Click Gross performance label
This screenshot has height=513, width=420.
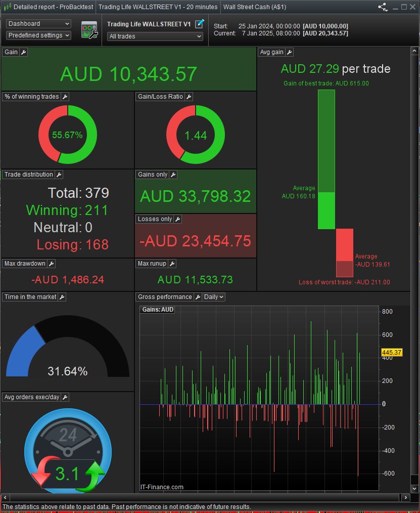pyautogui.click(x=165, y=297)
